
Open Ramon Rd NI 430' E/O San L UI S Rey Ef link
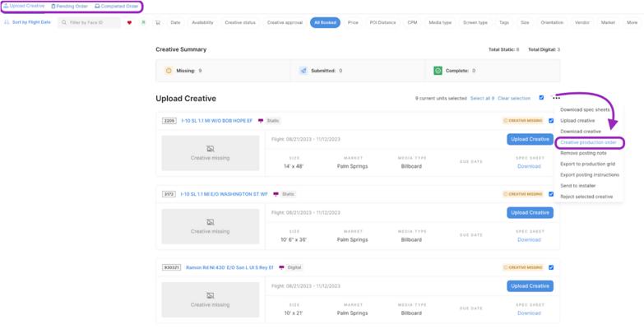229,267
